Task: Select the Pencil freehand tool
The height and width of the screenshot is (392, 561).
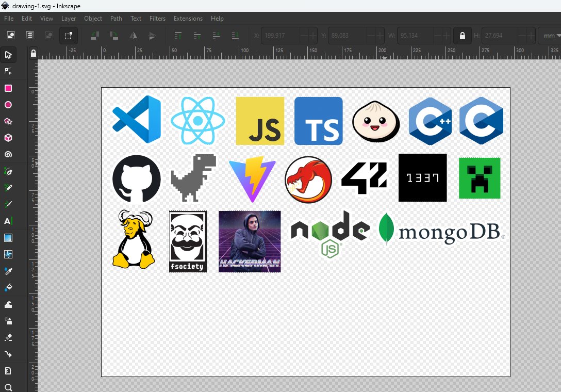Action: 8,188
